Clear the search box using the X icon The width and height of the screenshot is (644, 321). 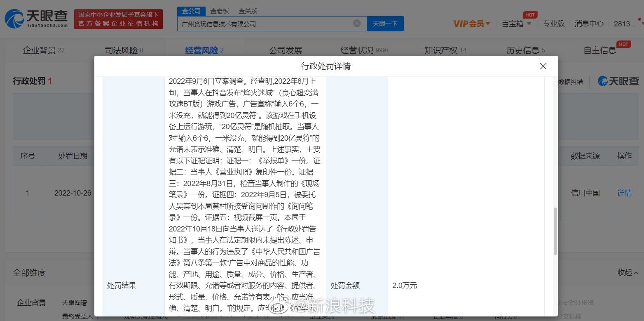[356, 24]
